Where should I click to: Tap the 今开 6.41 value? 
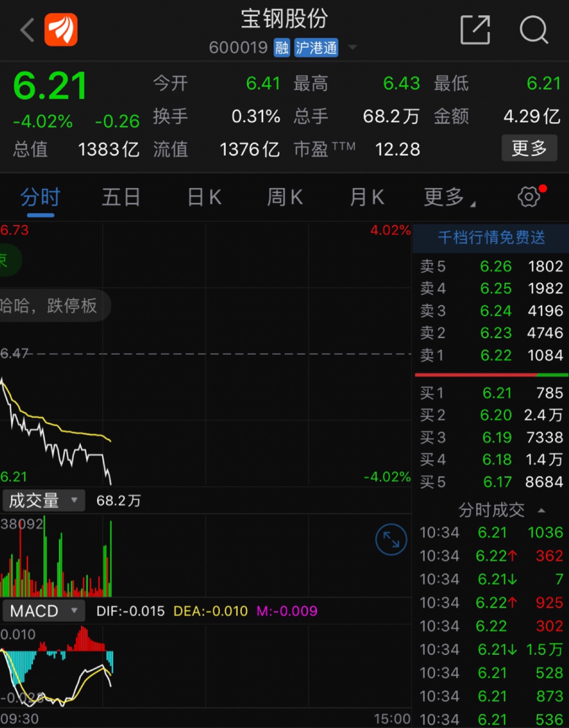point(217,84)
